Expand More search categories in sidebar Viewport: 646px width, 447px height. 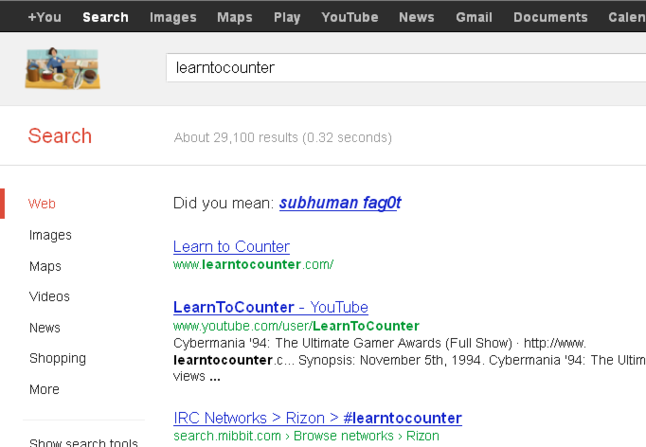(x=44, y=389)
